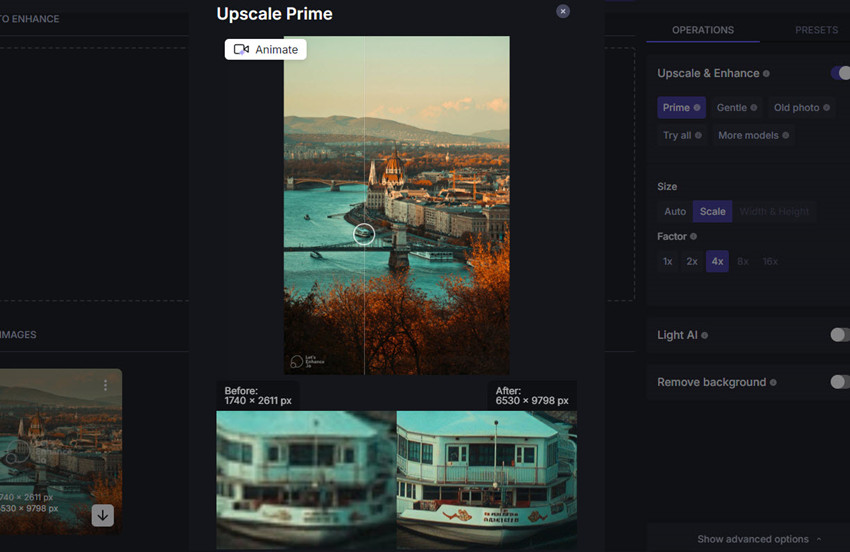850x552 pixels.
Task: Switch to the Operations tab
Action: [703, 30]
